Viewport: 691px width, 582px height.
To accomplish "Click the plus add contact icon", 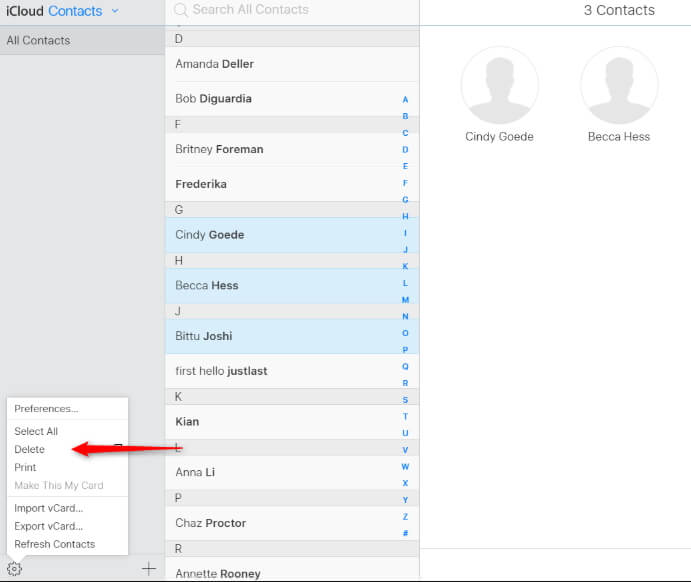I will tap(149, 568).
